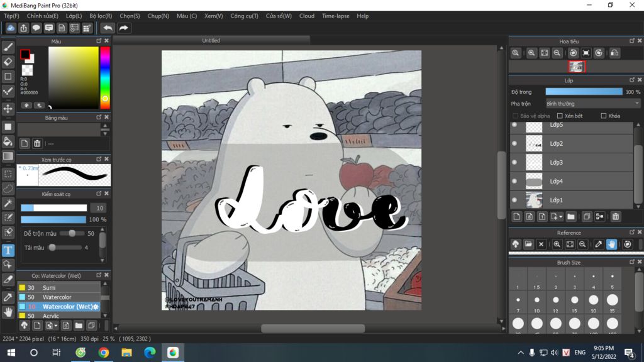Image resolution: width=644 pixels, height=362 pixels.
Task: Click the Dễ trộn màu slider
Action: tap(70, 234)
